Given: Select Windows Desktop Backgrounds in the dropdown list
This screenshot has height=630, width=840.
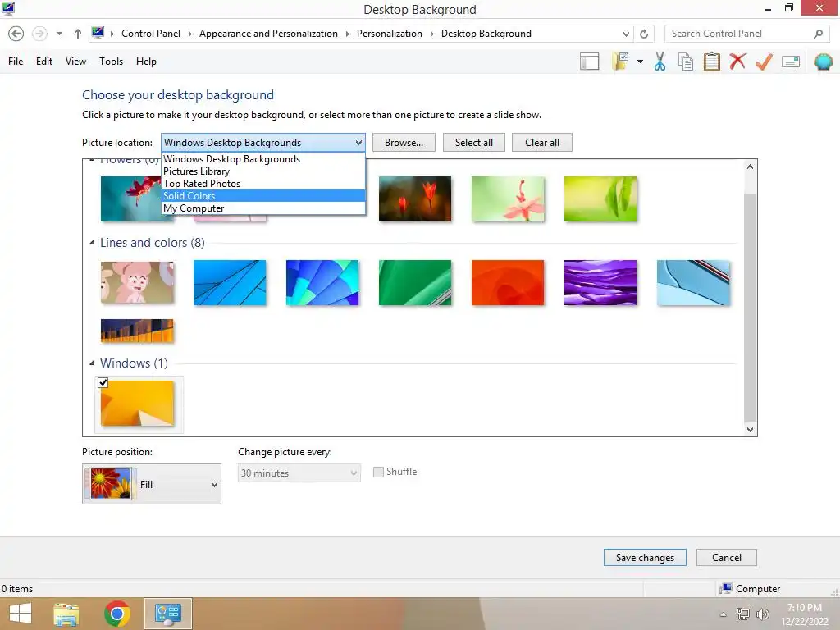Looking at the screenshot, I should [263, 159].
